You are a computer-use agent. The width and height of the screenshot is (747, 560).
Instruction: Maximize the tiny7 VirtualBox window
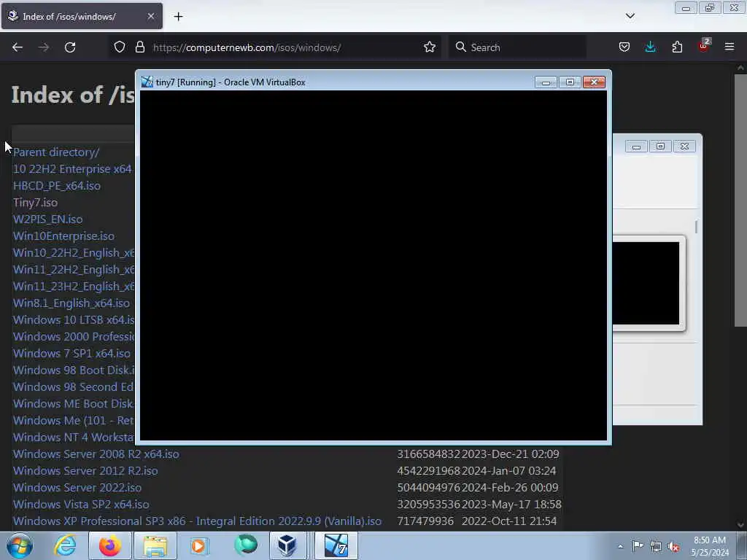click(570, 82)
